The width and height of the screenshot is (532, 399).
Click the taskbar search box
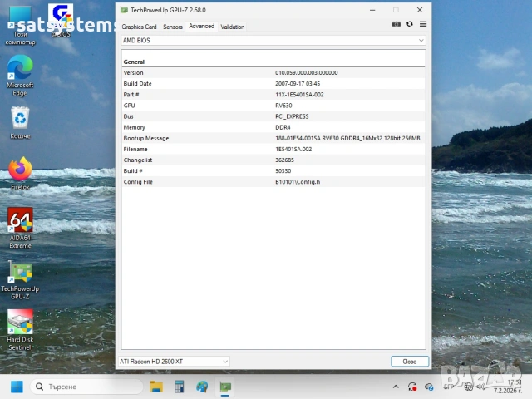click(85, 387)
